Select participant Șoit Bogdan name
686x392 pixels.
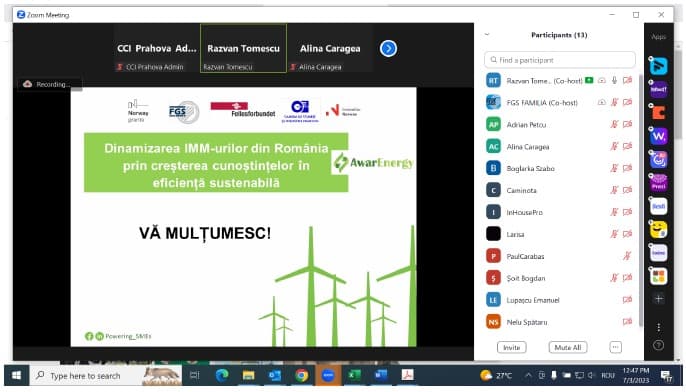tap(525, 278)
